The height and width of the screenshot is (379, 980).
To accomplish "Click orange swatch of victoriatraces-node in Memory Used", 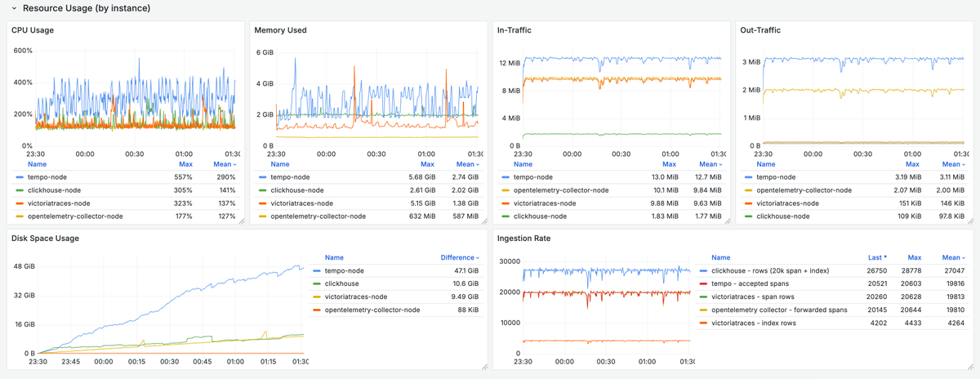I will point(263,203).
